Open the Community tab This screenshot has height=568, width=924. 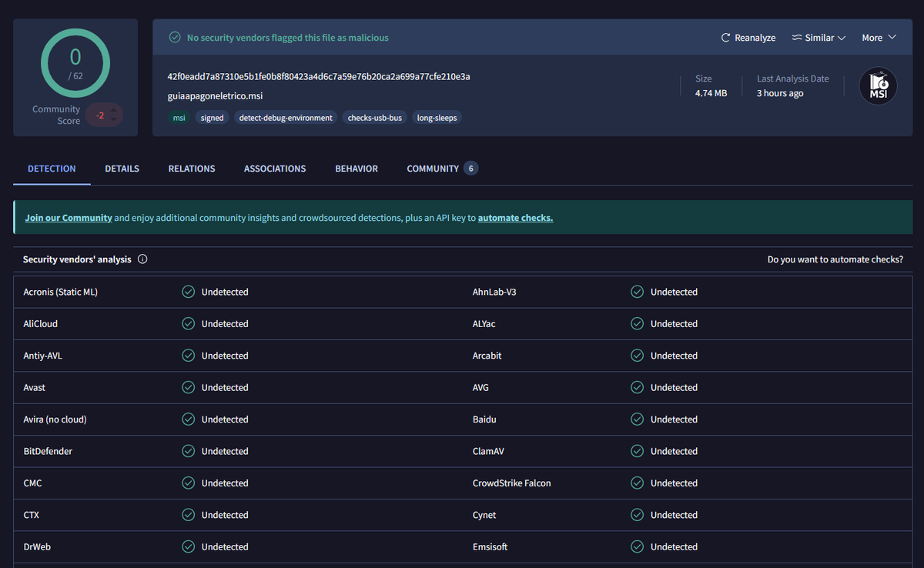[442, 169]
